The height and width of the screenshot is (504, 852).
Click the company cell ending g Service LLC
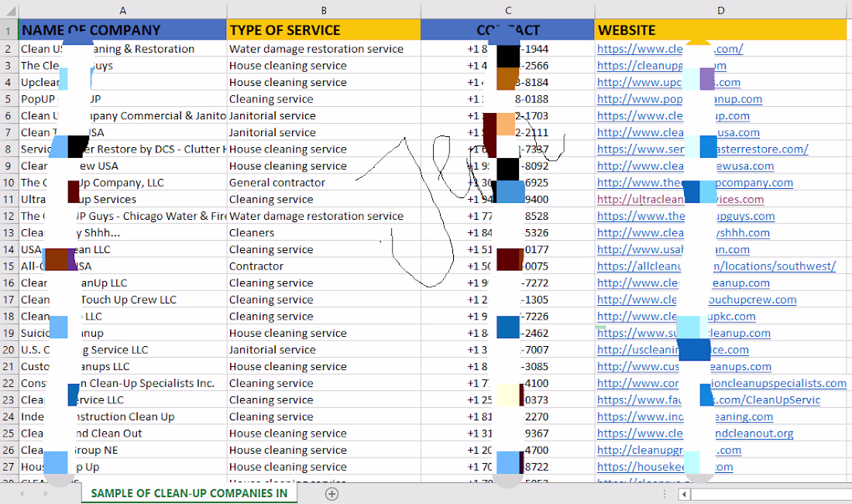123,350
